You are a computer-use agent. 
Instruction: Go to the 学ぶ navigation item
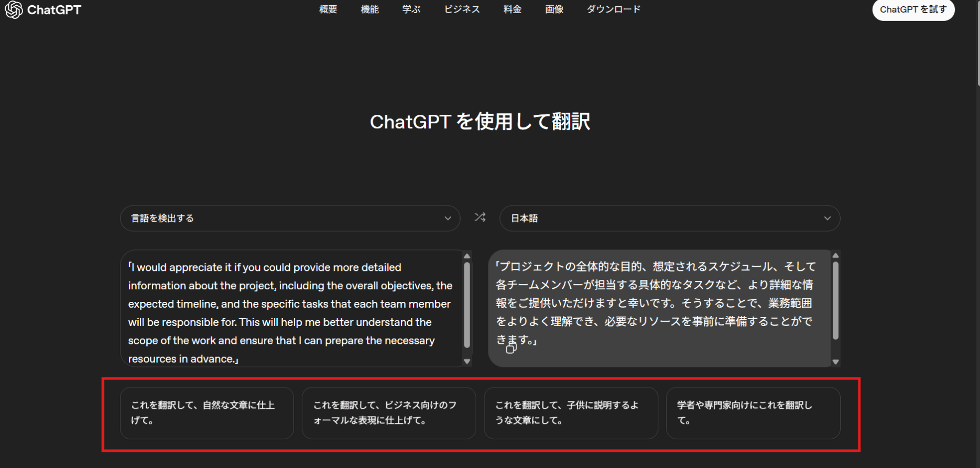(x=411, y=9)
